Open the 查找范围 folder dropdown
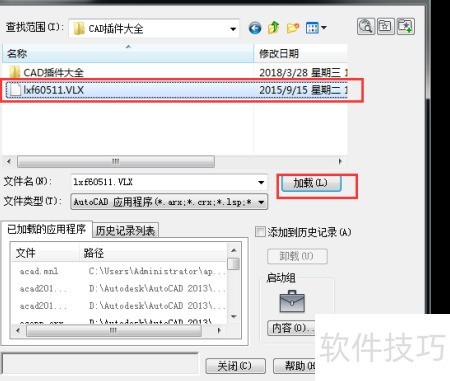Screen dimensions: 450x381 [154, 29]
